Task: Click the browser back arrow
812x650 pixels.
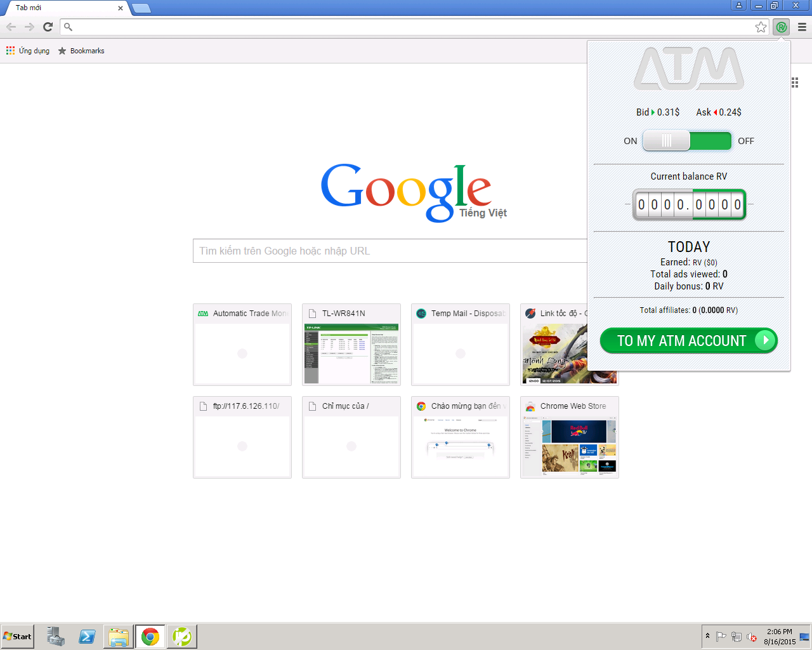Action: pos(11,27)
